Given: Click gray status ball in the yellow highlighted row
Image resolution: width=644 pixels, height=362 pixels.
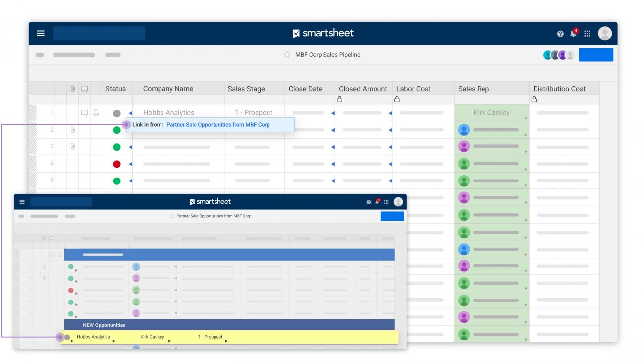Looking at the screenshot, I should pyautogui.click(x=67, y=337).
